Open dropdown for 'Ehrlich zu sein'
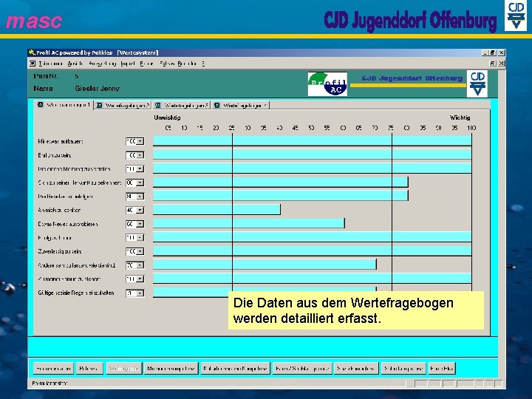 (140, 155)
